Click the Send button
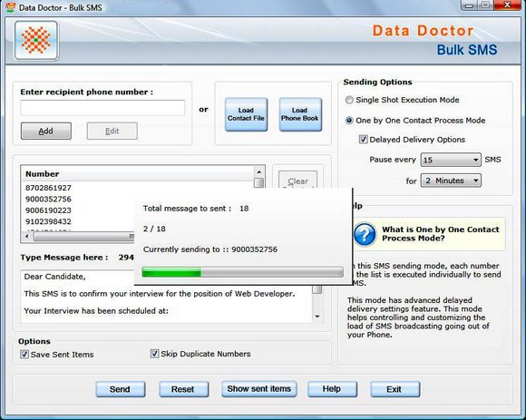 click(120, 389)
